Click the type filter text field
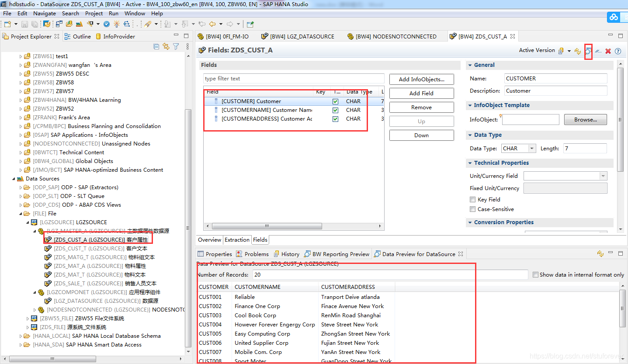Viewport: 628px width, 364px height. pyautogui.click(x=294, y=79)
